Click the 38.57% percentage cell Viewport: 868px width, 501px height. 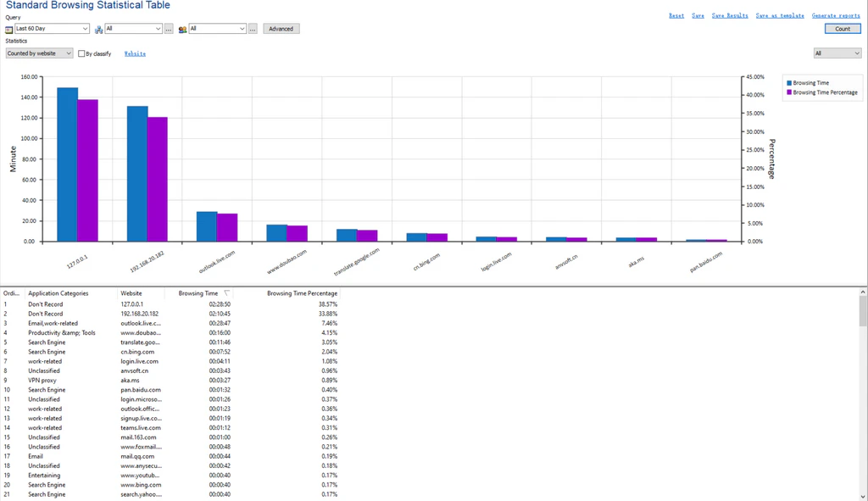coord(328,304)
